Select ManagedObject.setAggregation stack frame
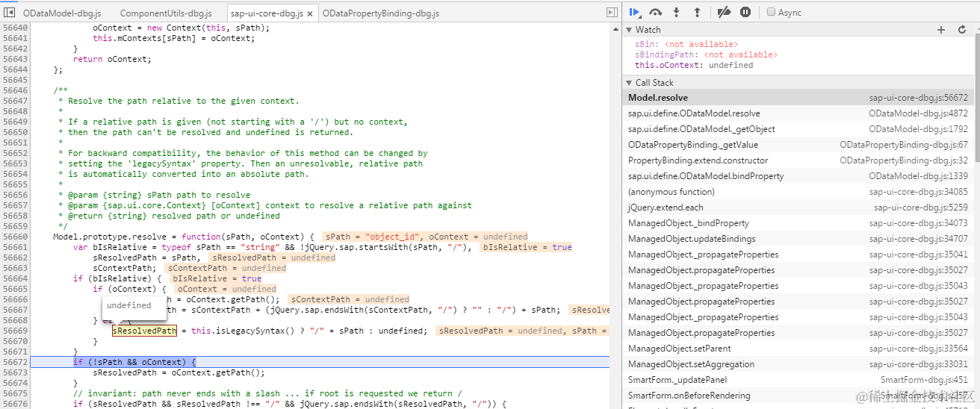Screen dimensions: 980x409 pos(798,364)
